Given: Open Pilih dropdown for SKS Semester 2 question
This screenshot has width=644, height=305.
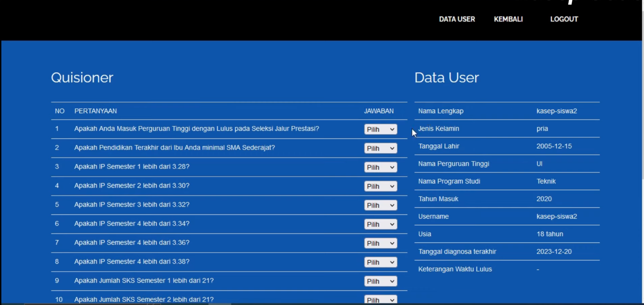Looking at the screenshot, I should (381, 299).
